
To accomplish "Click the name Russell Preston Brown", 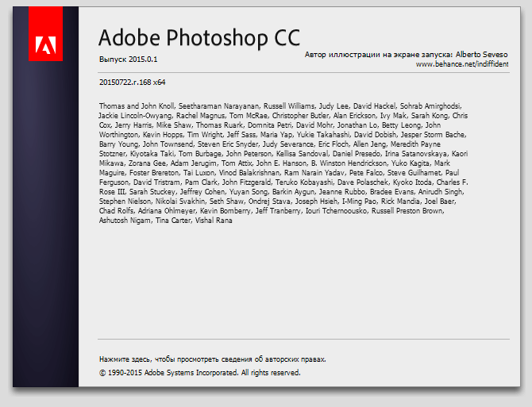I will [407, 211].
